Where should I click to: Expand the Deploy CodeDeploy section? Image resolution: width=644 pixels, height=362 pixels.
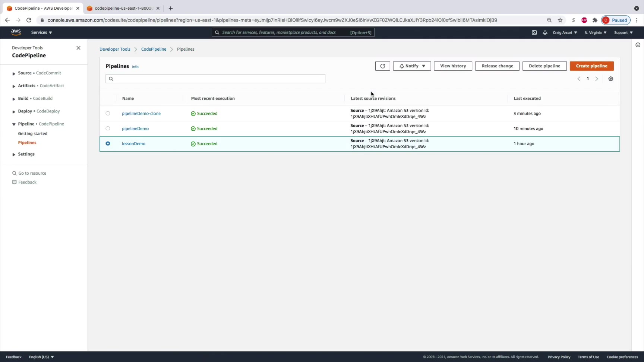tap(14, 111)
